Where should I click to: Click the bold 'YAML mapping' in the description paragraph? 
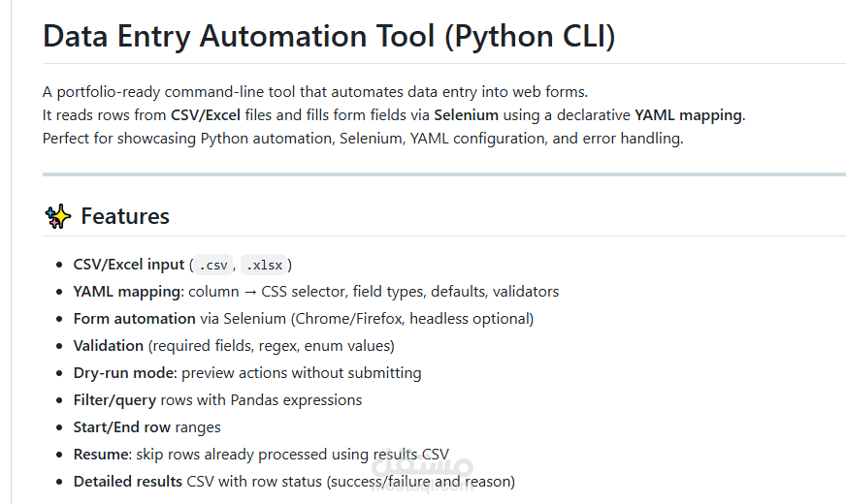point(689,115)
